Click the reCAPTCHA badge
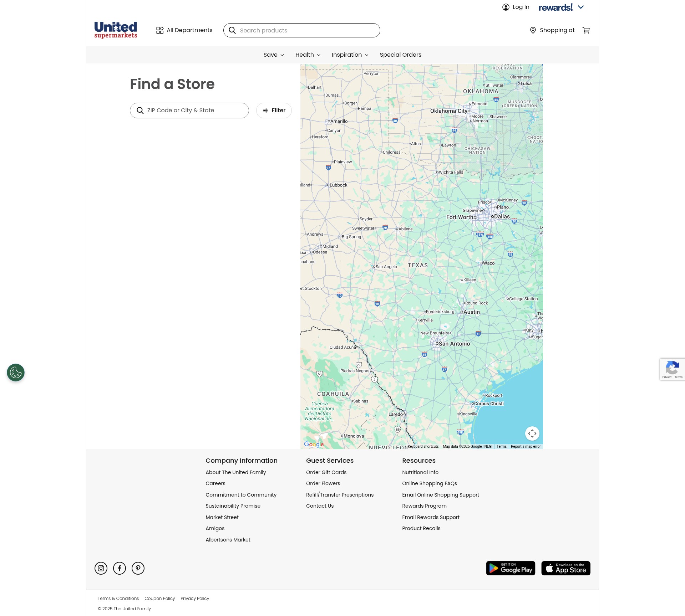This screenshot has height=616, width=685. 673,369
